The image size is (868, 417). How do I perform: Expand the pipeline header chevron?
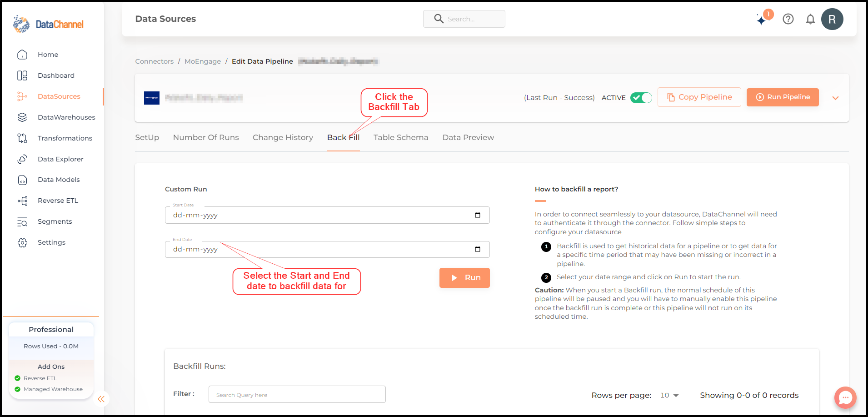click(x=835, y=98)
